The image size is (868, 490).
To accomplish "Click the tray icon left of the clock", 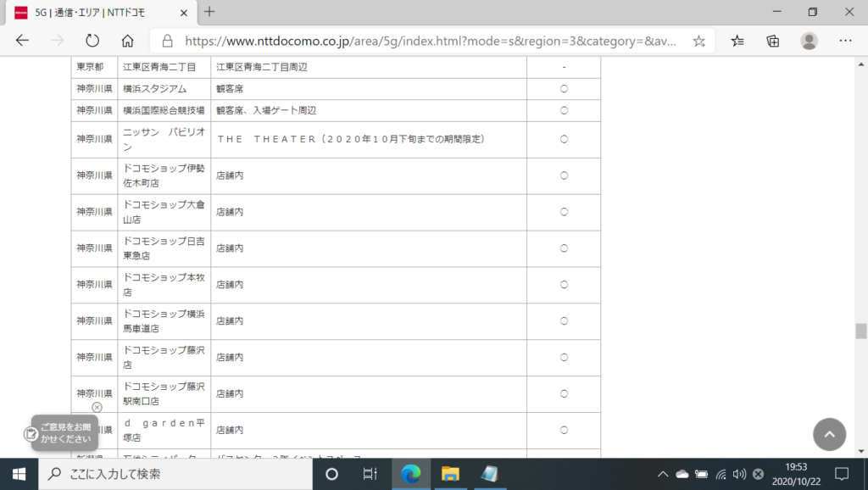I will coord(759,474).
